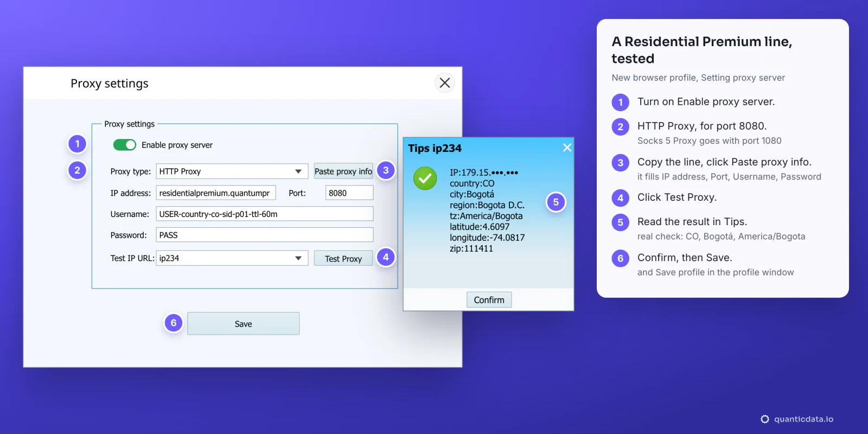868x434 pixels.
Task: Select the Username text field
Action: (265, 214)
